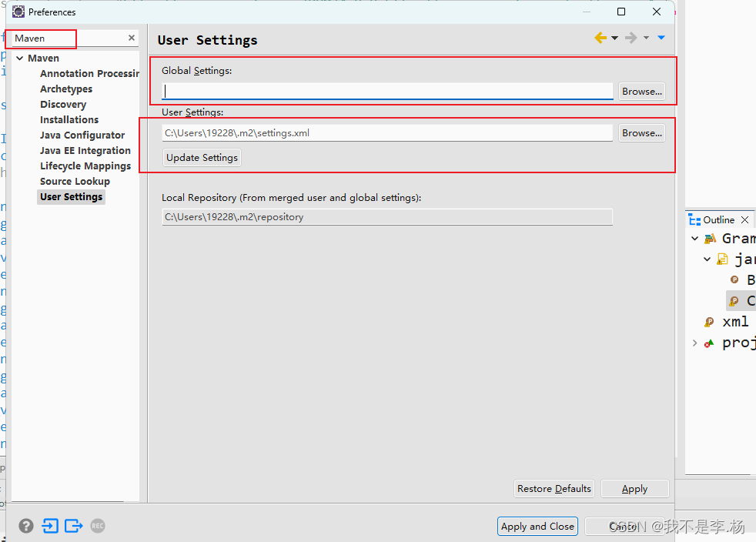Click the Local Repository path field
756x542 pixels.
tap(387, 217)
